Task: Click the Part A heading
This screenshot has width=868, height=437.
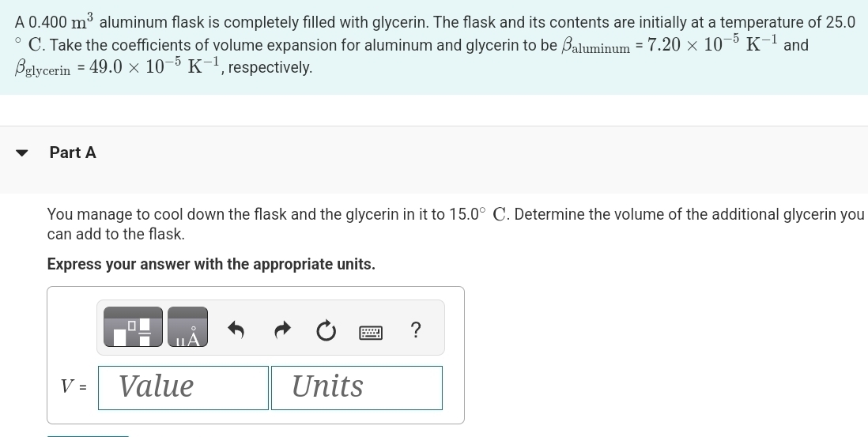Action: [73, 153]
